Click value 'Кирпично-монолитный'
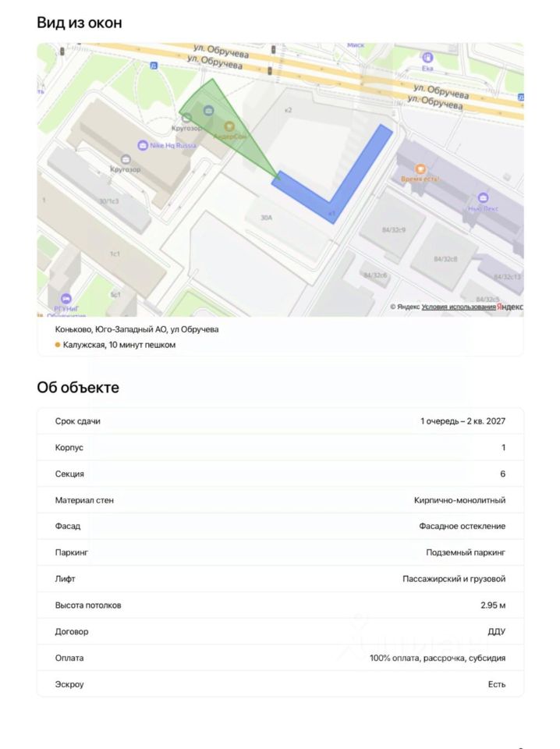560x749 pixels. tap(459, 500)
